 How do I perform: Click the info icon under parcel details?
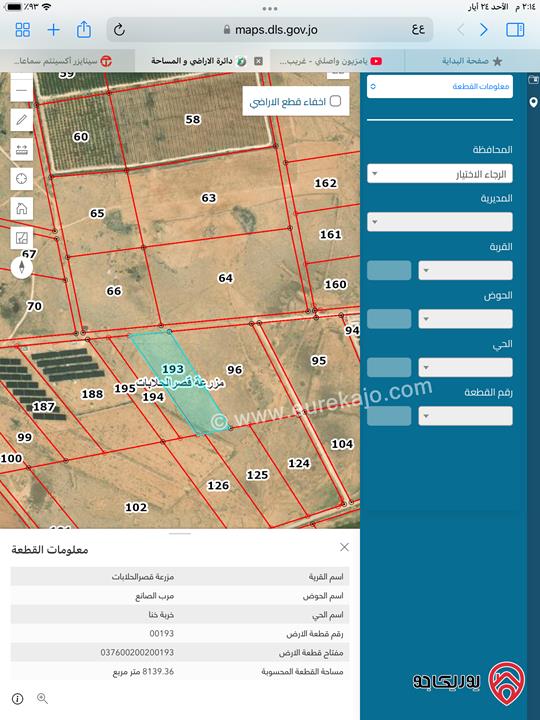[x=17, y=699]
